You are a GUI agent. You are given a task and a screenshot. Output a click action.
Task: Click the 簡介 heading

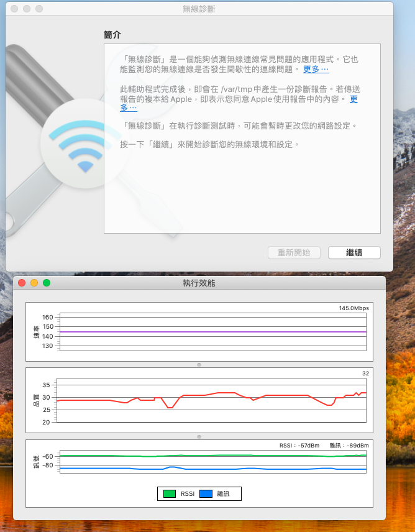point(112,35)
